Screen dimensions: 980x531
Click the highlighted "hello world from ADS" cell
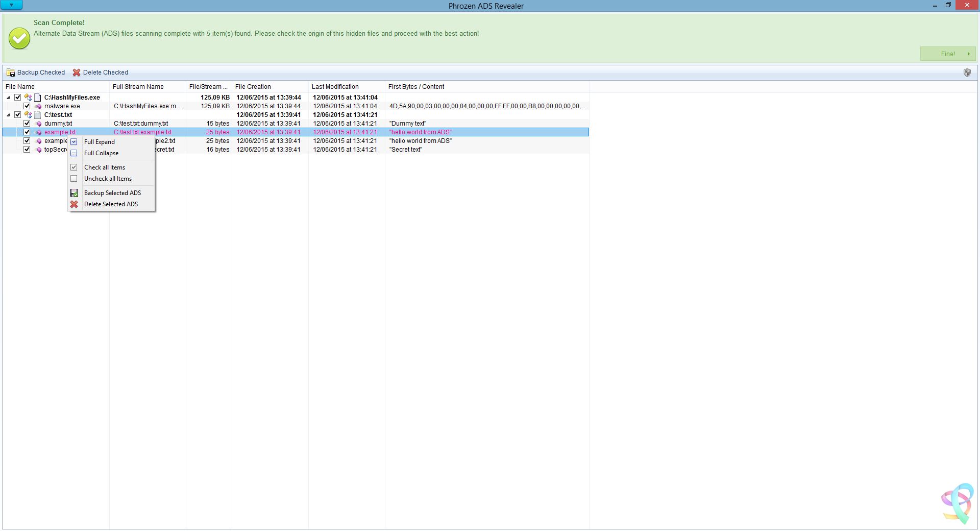click(421, 132)
